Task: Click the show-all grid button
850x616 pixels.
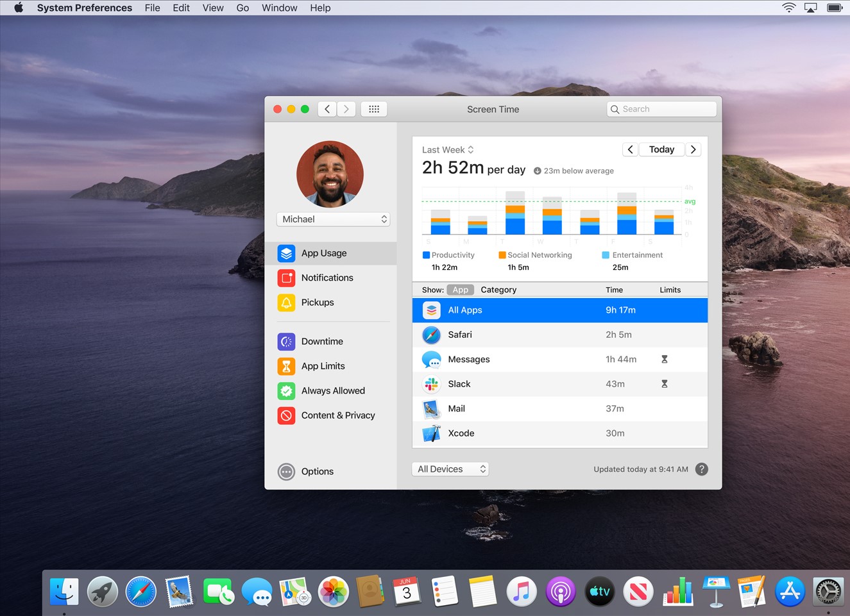Action: point(374,109)
